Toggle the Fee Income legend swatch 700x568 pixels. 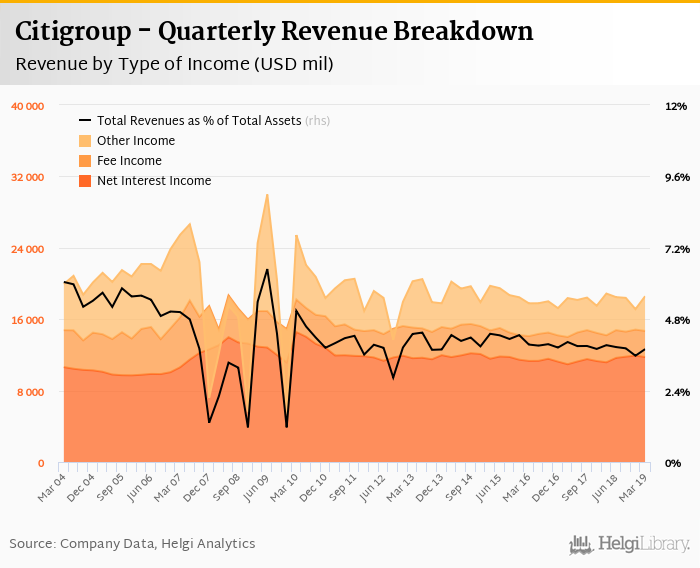[x=85, y=161]
